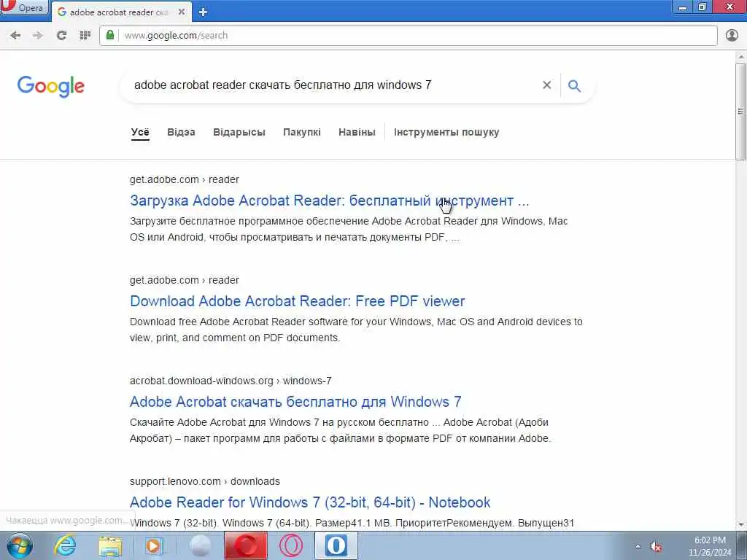Switch to the Відарысы images tab
The image size is (747, 560).
[x=239, y=132]
